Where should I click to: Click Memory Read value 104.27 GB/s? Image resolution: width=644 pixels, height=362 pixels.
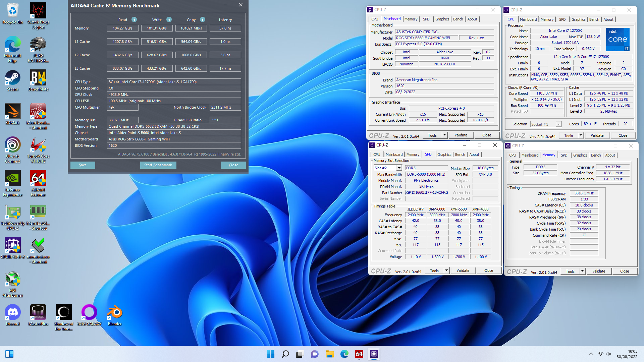[122, 28]
